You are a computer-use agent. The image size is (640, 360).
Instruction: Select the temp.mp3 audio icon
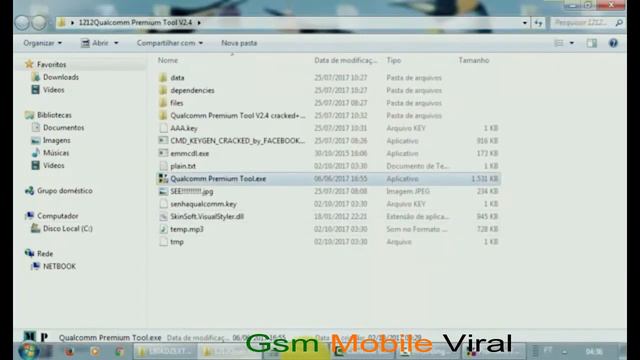pyautogui.click(x=163, y=229)
